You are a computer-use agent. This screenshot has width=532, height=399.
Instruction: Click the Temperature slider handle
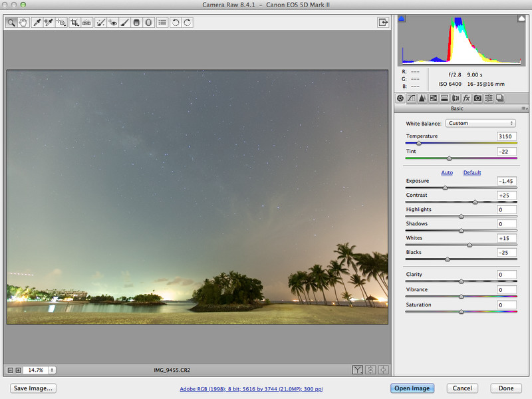tap(419, 143)
